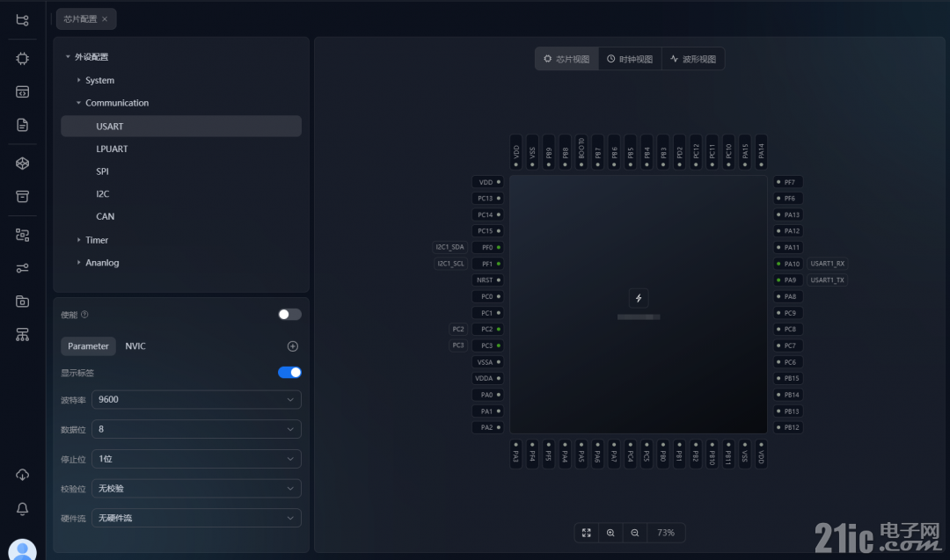Click the fit-to-screen icon in zoom bar
The height and width of the screenshot is (560, 950).
click(x=587, y=533)
